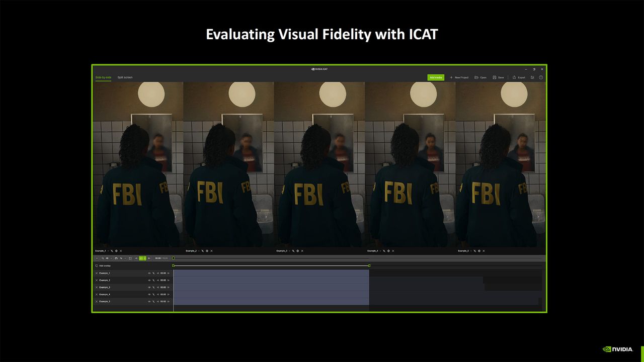Close the Example_1 viewer pane

point(121,250)
